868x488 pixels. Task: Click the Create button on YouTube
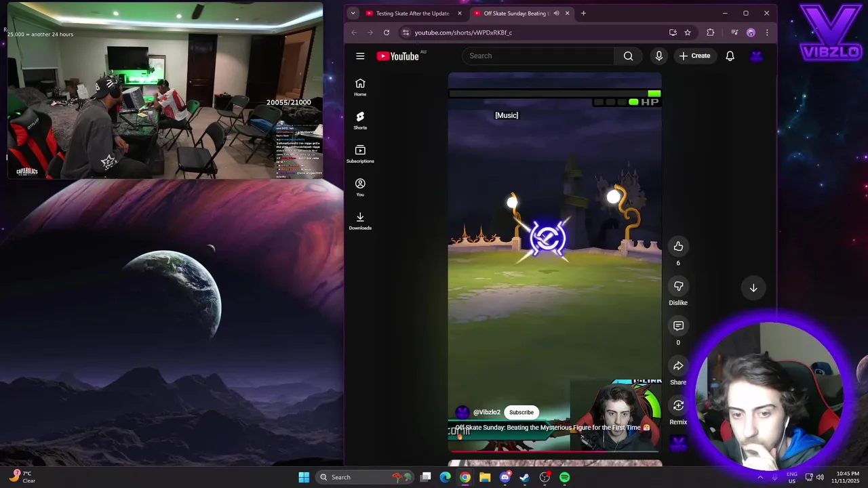[694, 56]
